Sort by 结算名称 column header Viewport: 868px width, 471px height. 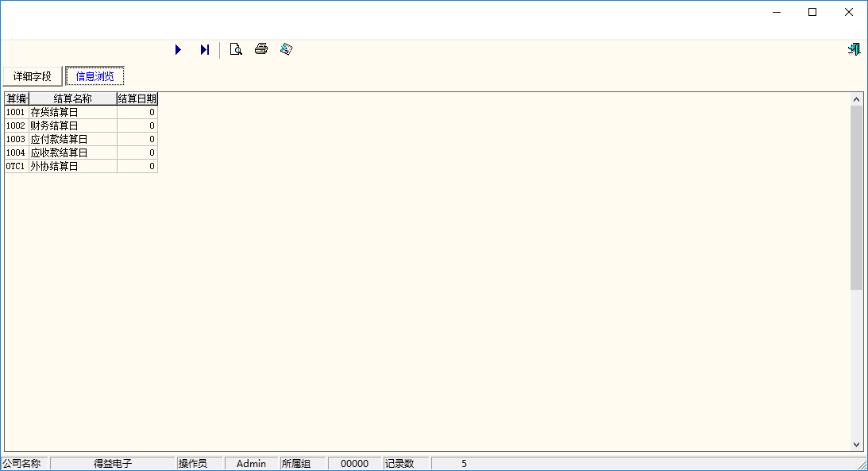pyautogui.click(x=72, y=99)
